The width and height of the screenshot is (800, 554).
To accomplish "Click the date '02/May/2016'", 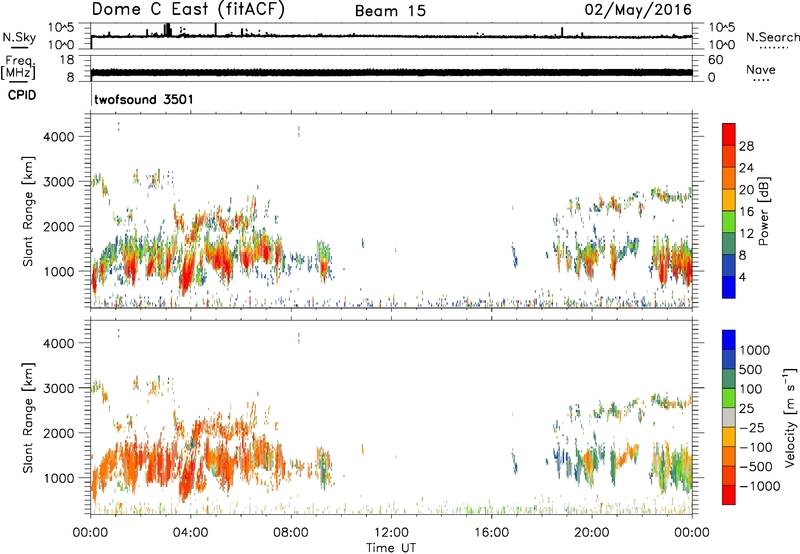I will (638, 10).
